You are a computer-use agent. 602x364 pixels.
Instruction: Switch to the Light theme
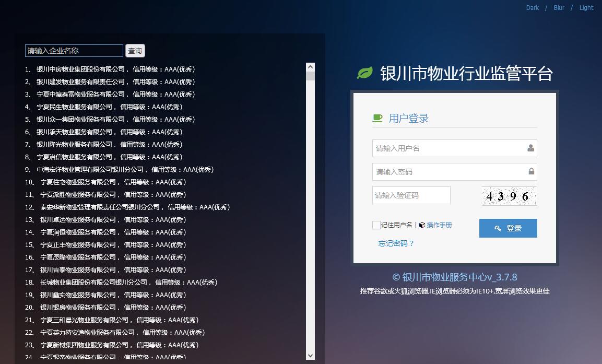586,7
